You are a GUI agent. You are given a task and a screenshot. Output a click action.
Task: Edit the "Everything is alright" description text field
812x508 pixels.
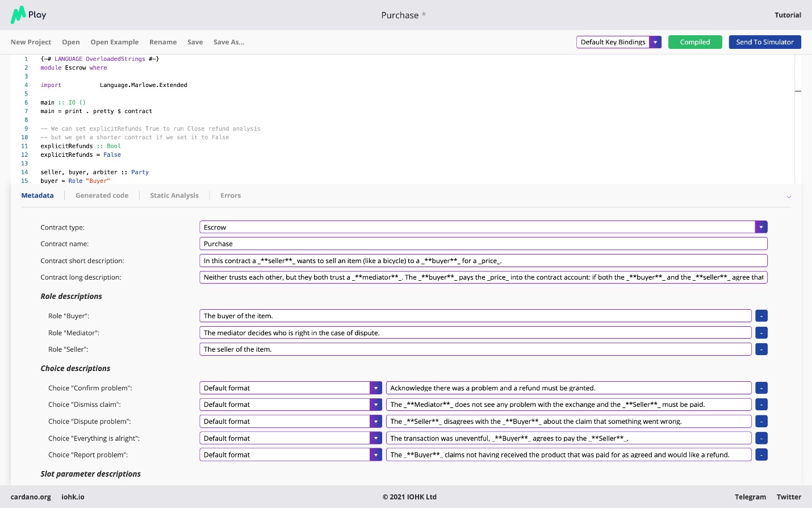[569, 438]
